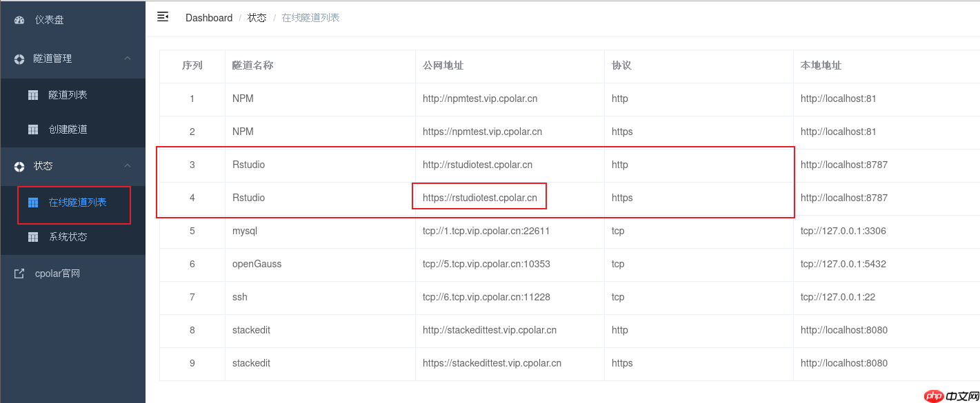
Task: Select the 在线隧道列表 menu item
Action: 72,203
